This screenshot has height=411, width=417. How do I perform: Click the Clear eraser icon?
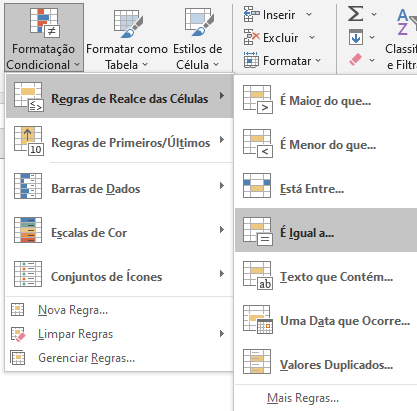[x=356, y=60]
